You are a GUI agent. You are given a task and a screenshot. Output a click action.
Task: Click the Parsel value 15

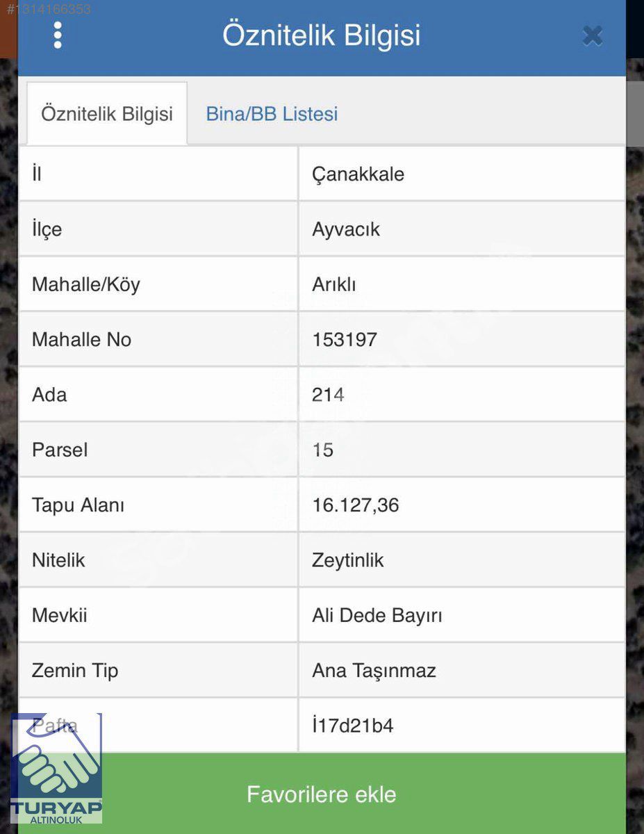(x=323, y=450)
